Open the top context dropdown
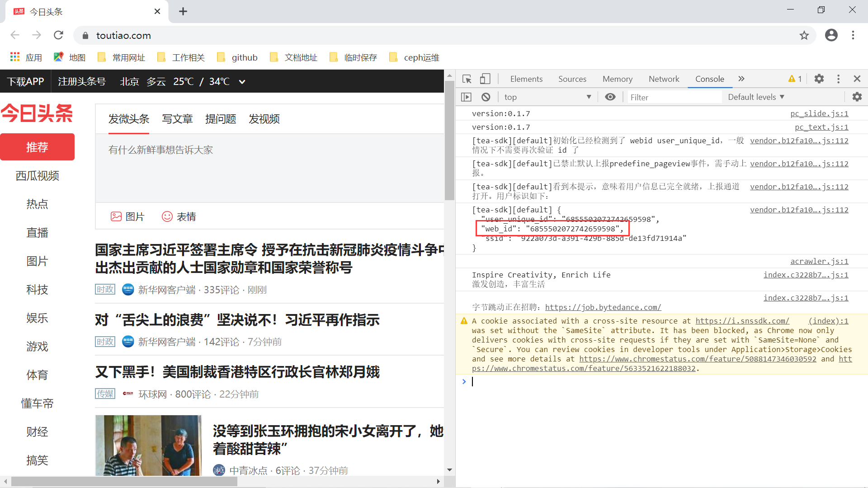This screenshot has height=488, width=868. pos(548,97)
